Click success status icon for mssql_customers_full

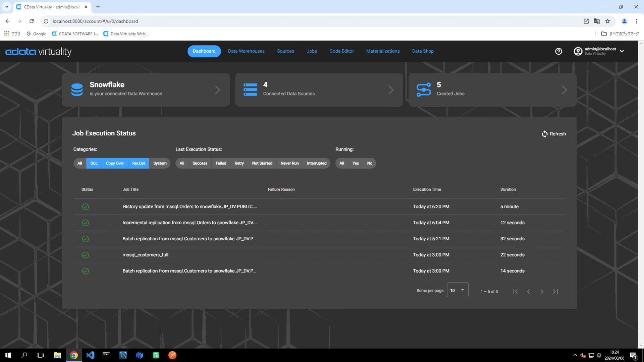tap(86, 255)
